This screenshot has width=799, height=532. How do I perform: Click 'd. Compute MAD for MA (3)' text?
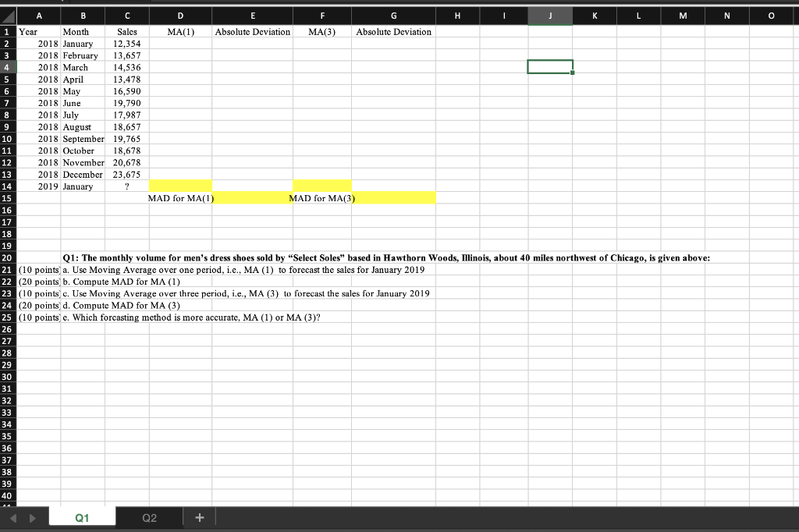121,305
